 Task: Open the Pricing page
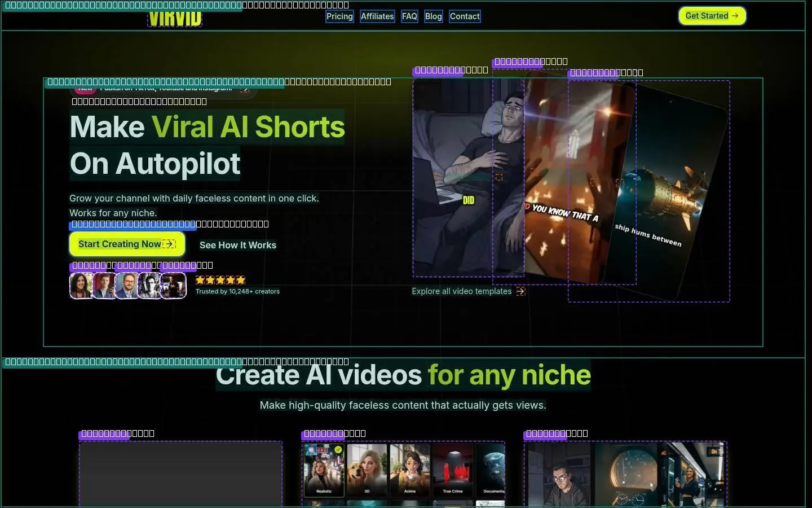pos(339,16)
